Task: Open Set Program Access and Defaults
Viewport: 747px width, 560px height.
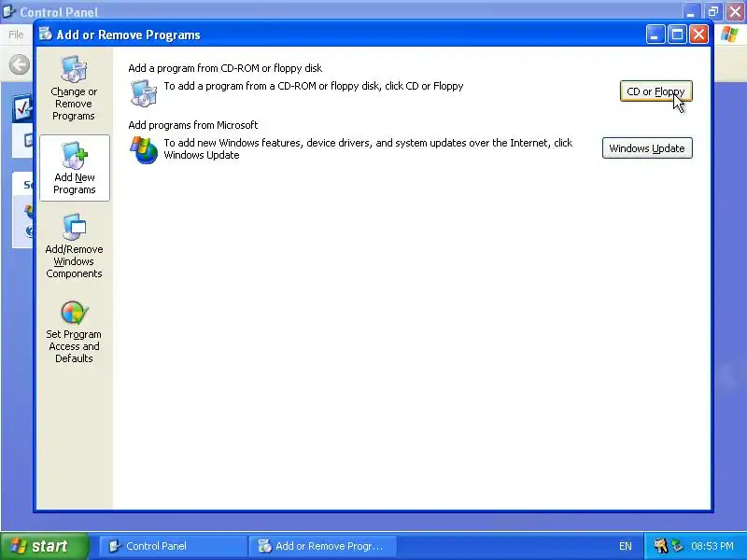Action: 74,332
